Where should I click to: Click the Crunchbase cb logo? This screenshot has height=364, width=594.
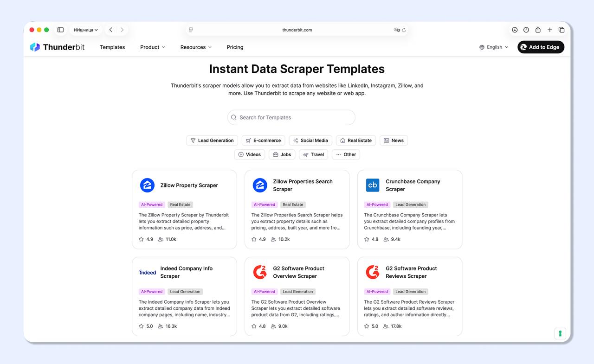[373, 185]
